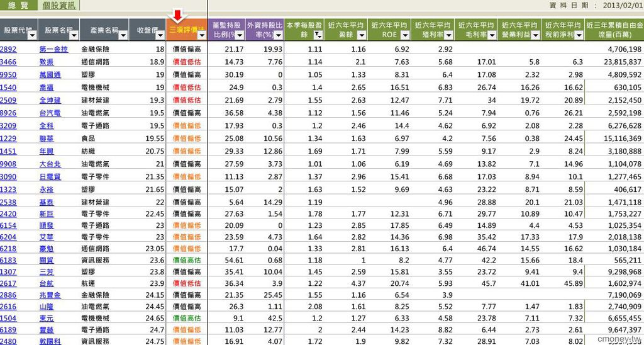Select the 股票代號 column header
The height and width of the screenshot is (345, 644).
coord(19,30)
